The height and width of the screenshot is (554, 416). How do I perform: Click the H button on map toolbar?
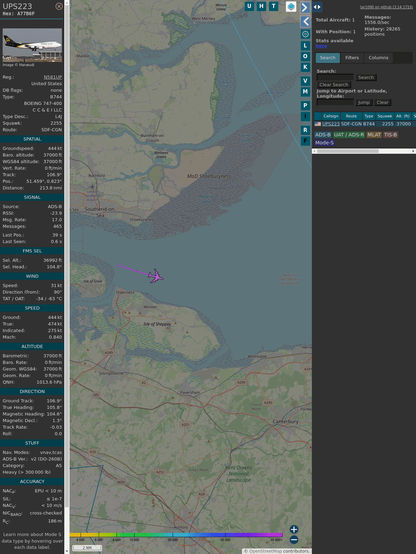point(262,6)
